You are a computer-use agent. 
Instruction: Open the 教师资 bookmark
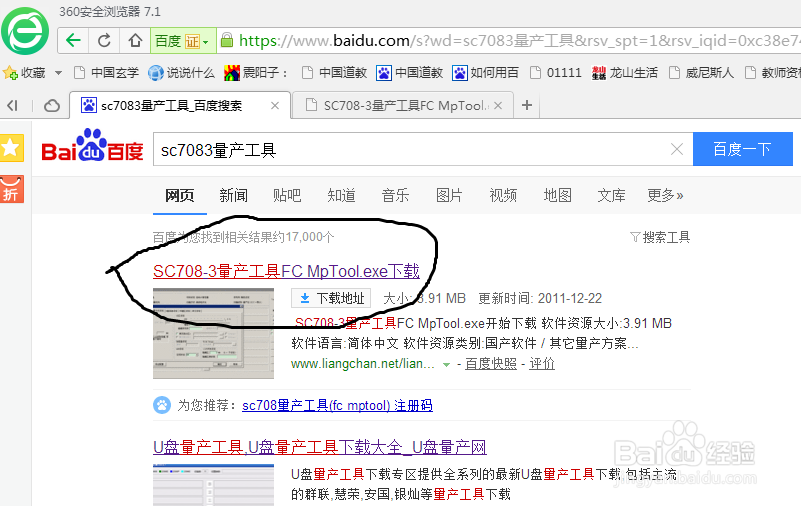772,73
